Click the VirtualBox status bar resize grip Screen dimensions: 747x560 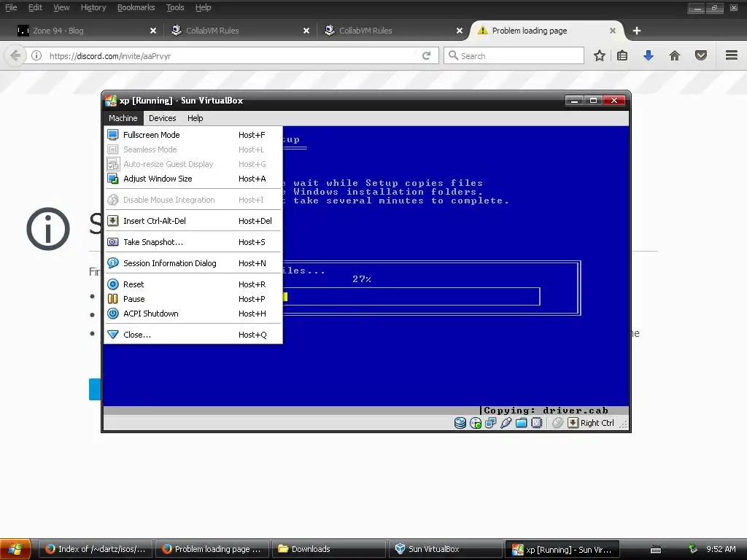pyautogui.click(x=623, y=424)
